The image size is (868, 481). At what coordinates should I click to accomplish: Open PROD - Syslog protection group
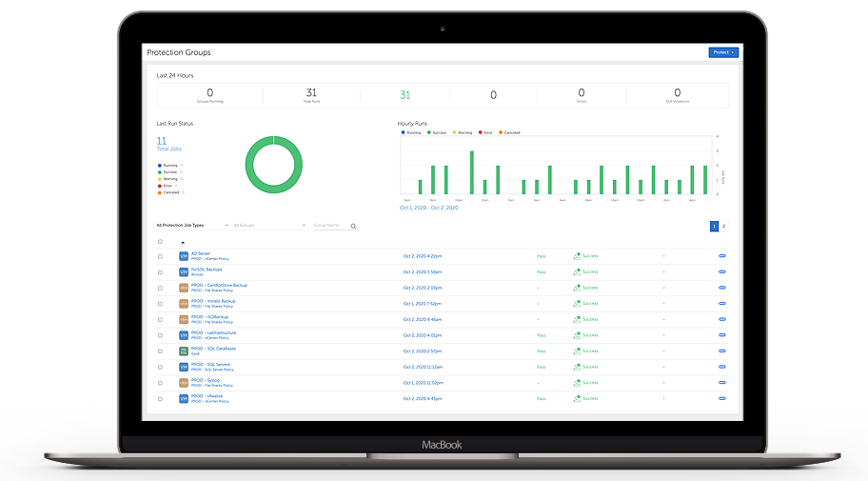click(x=206, y=380)
